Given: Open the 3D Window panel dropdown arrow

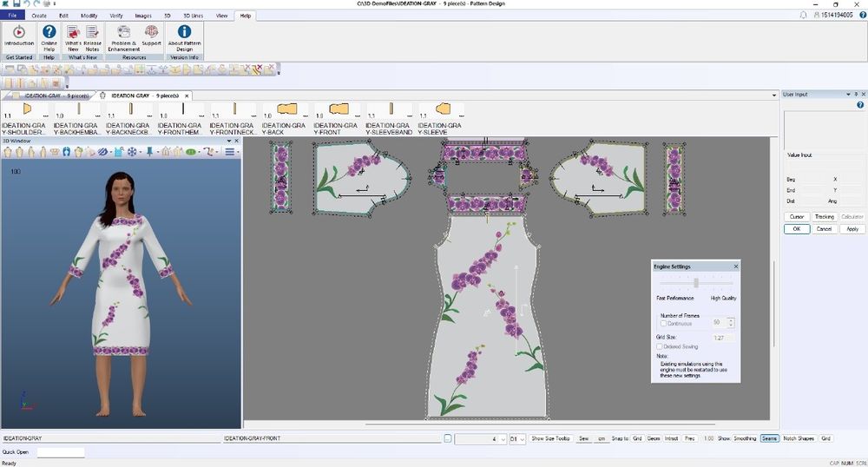Looking at the screenshot, I should coord(228,140).
